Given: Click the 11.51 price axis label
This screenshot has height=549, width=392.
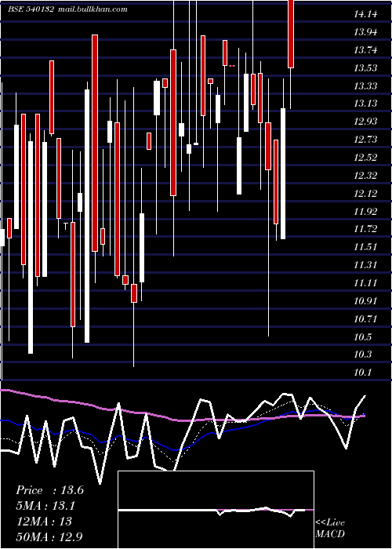Looking at the screenshot, I should pyautogui.click(x=365, y=247).
